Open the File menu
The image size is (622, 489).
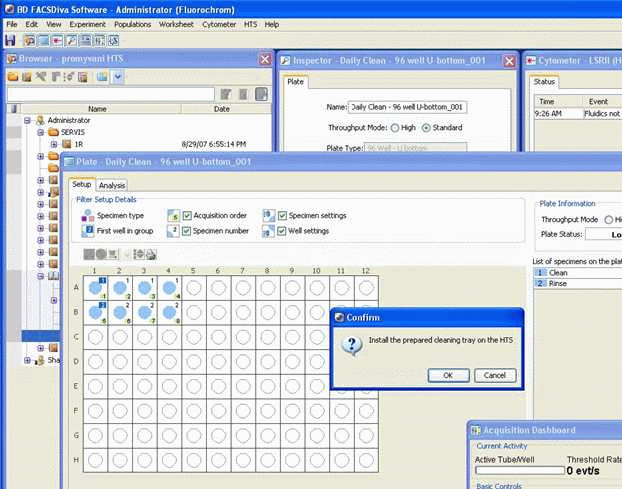click(x=12, y=25)
